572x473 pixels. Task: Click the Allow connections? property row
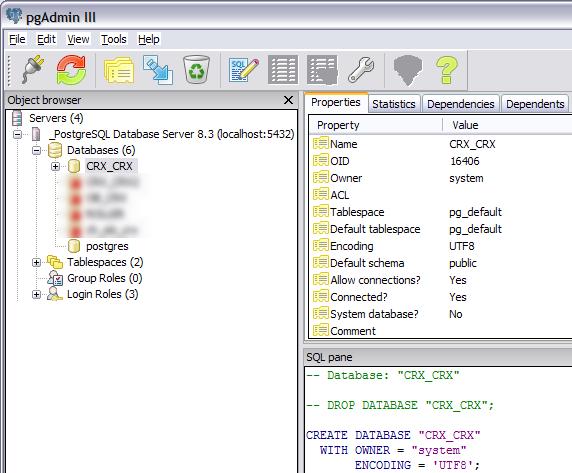(x=441, y=280)
